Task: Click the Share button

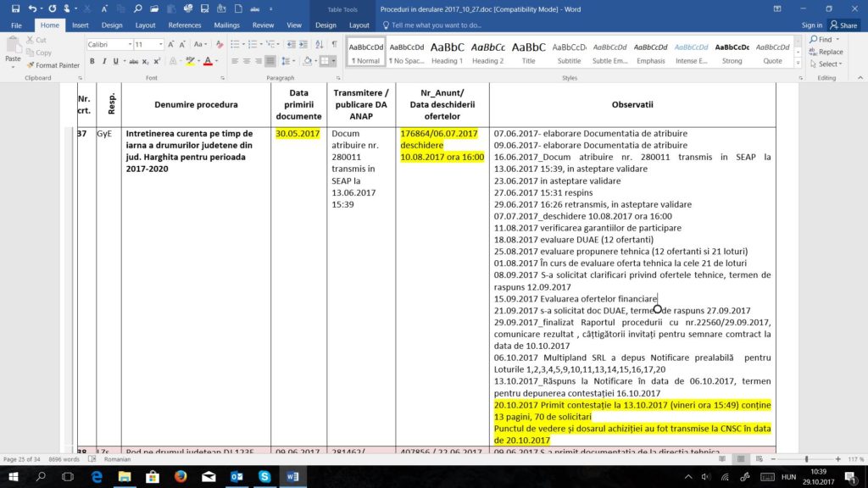Action: point(843,25)
